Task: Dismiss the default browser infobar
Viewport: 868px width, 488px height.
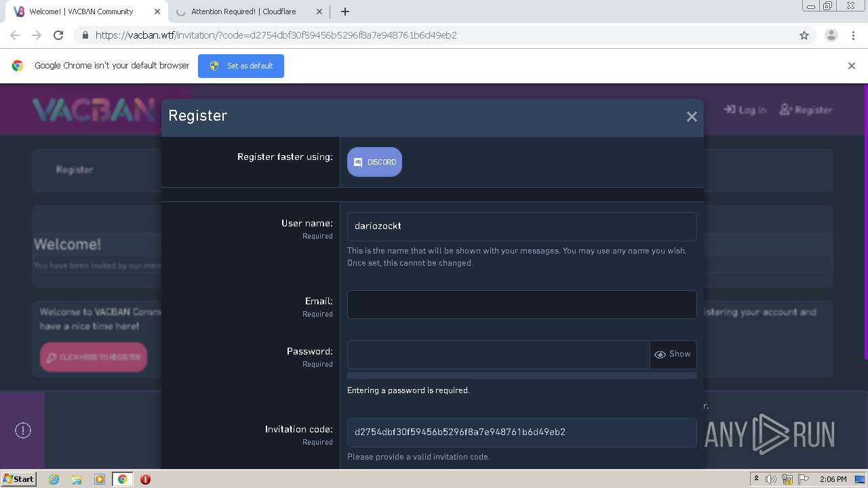Action: coord(851,66)
